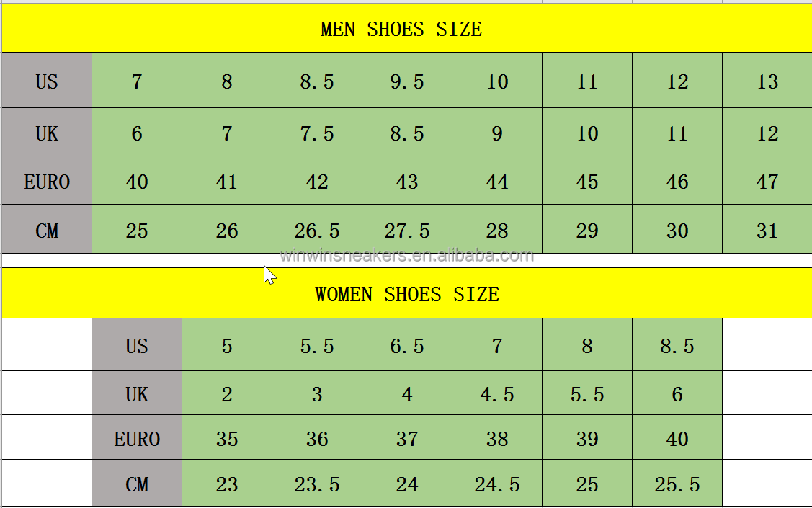The height and width of the screenshot is (508, 812).
Task: Click the WOMEN SHOES SIZE header cell
Action: pyautogui.click(x=406, y=294)
